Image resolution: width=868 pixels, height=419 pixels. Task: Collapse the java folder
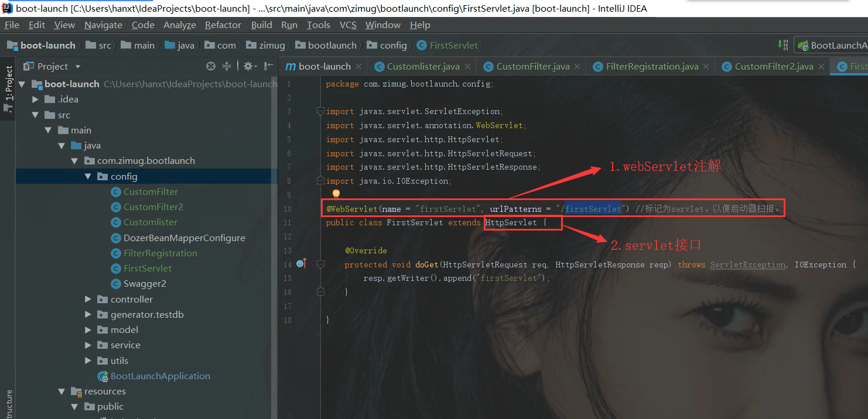61,146
